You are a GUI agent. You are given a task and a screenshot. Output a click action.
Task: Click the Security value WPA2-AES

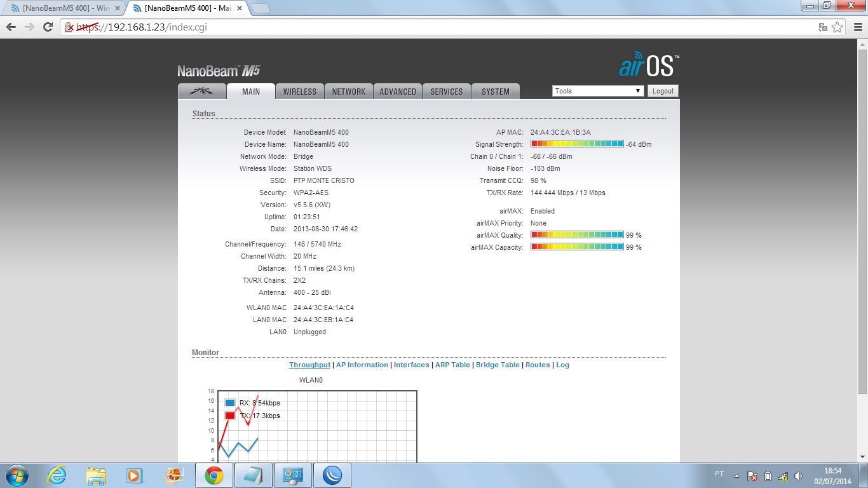pos(311,193)
